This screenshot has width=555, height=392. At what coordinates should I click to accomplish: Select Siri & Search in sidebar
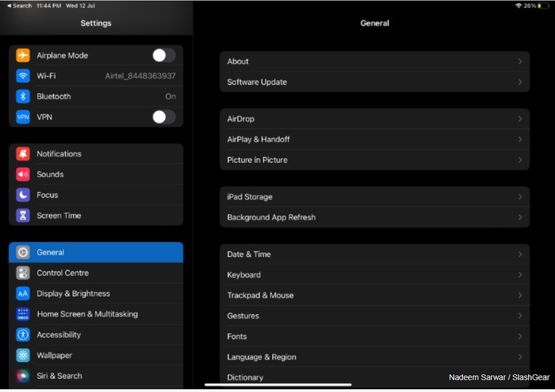(96, 376)
